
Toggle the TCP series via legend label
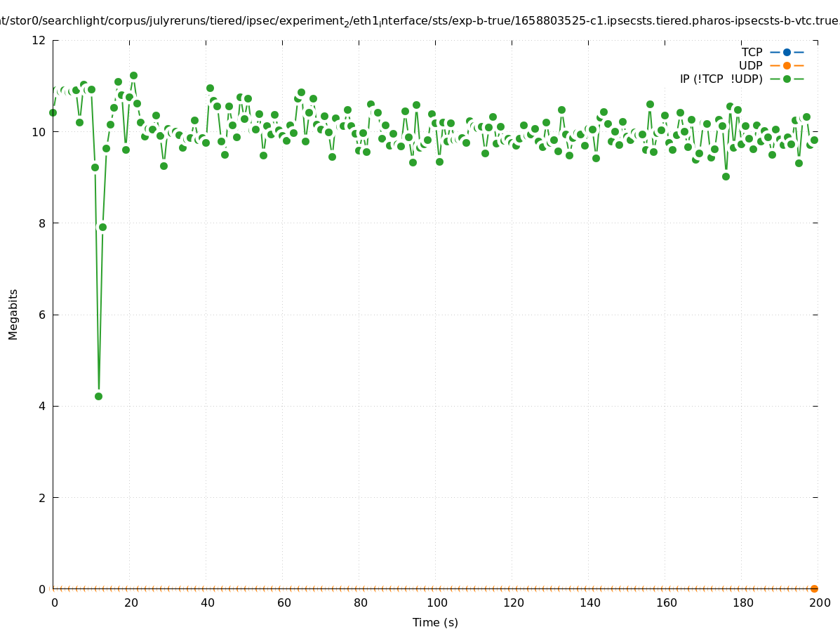(752, 52)
